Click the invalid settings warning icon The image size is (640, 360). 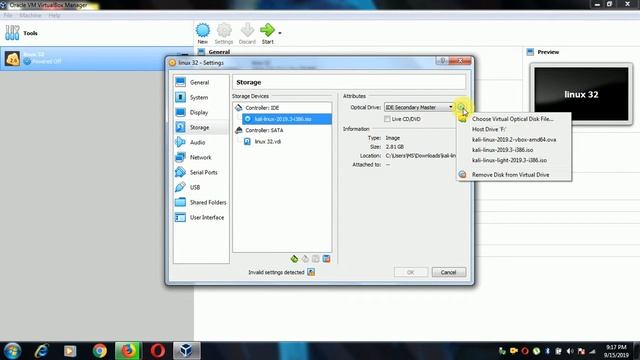311,272
